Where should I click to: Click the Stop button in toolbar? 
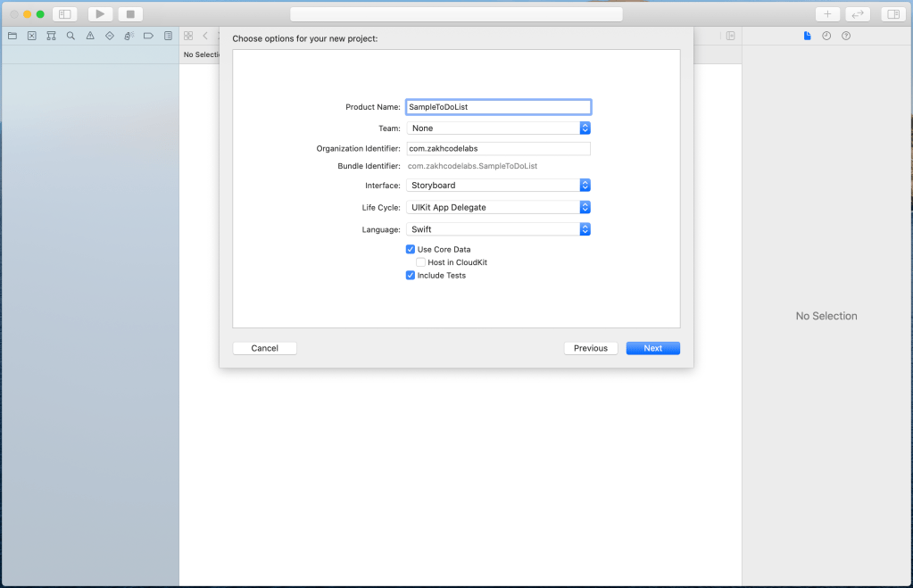[x=130, y=14]
